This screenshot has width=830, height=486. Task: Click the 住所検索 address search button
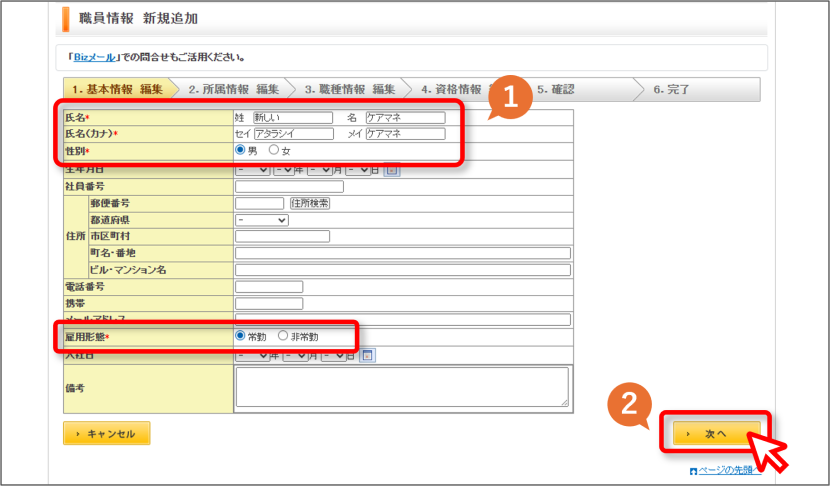coord(310,203)
